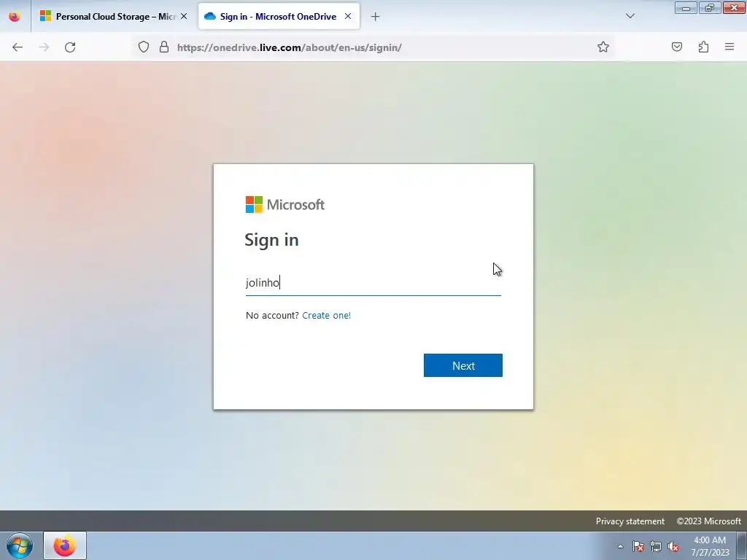Click the muted volume tray icon

[673, 546]
